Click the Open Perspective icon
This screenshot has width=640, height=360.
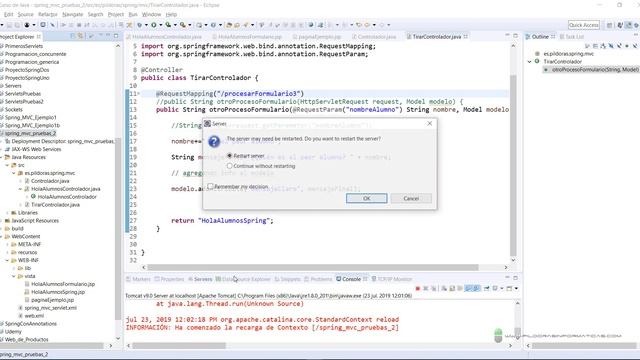coord(609,25)
